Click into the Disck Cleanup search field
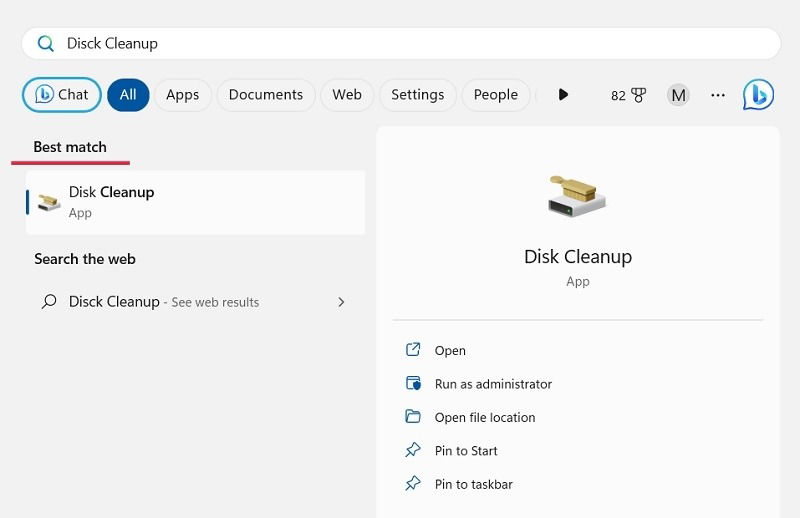This screenshot has width=800, height=518. tap(401, 43)
